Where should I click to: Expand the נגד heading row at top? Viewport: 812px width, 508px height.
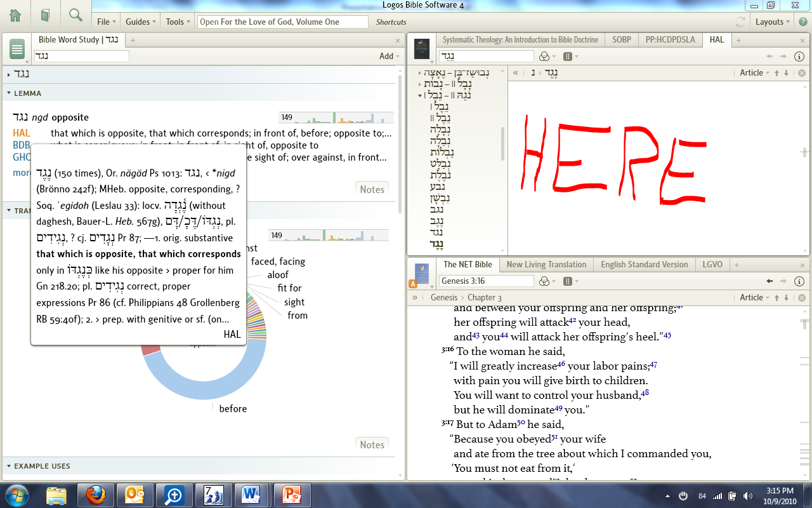click(x=9, y=75)
